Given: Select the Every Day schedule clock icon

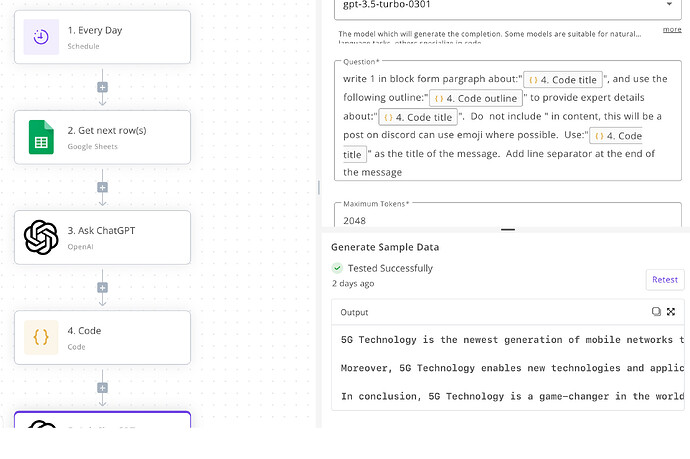Looking at the screenshot, I should pos(41,37).
